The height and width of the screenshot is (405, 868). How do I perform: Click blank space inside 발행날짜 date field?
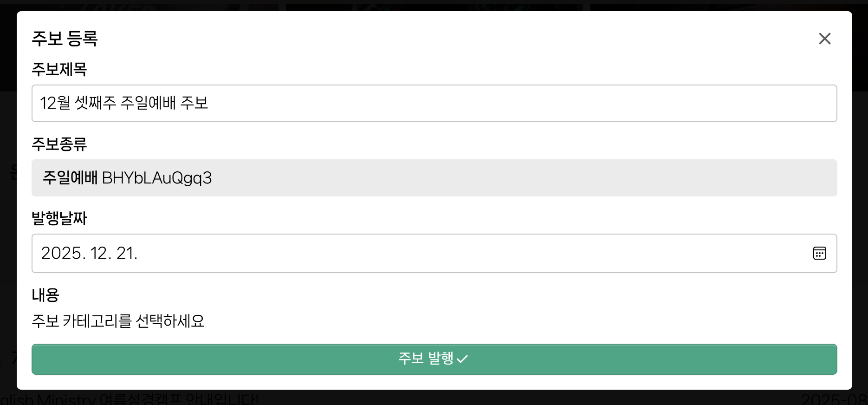(x=464, y=253)
